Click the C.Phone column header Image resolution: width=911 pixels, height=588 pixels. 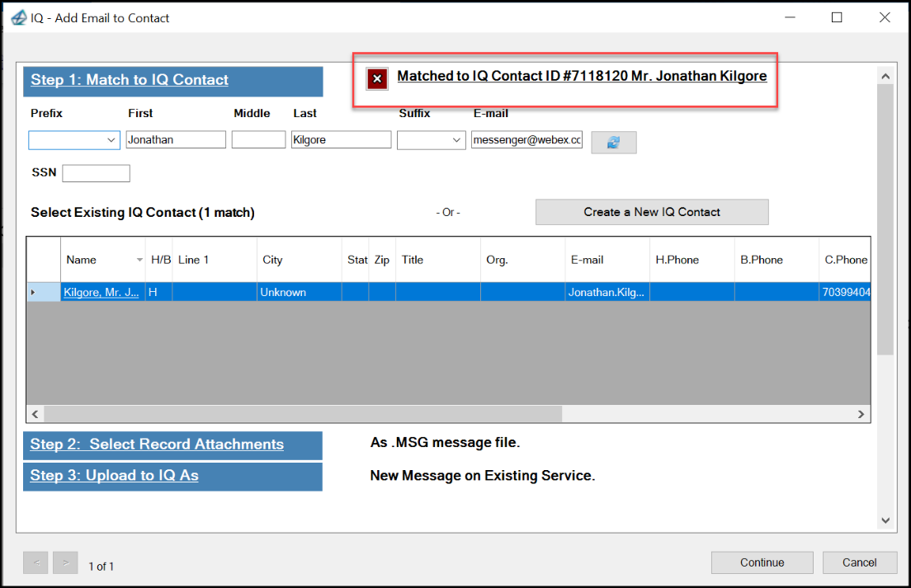tap(845, 260)
